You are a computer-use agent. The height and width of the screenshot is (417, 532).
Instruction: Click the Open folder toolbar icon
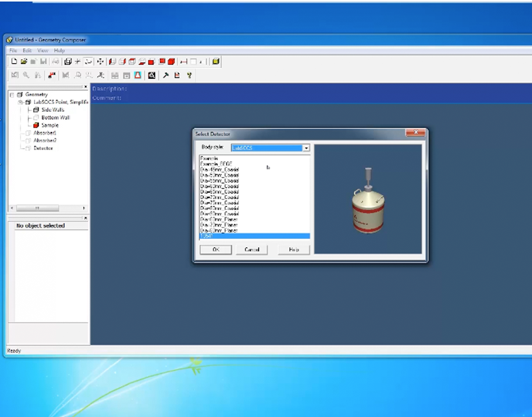click(x=23, y=61)
